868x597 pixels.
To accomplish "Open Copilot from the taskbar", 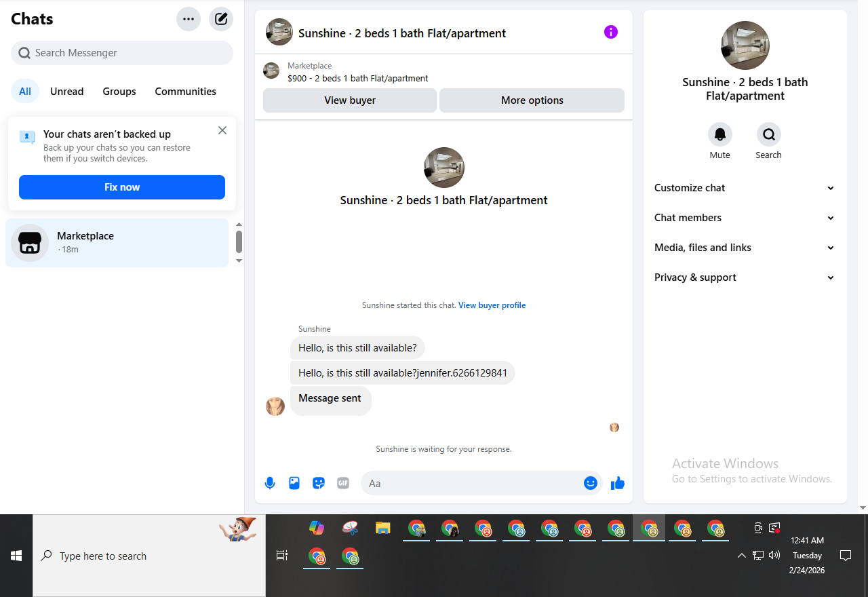I will click(x=317, y=528).
